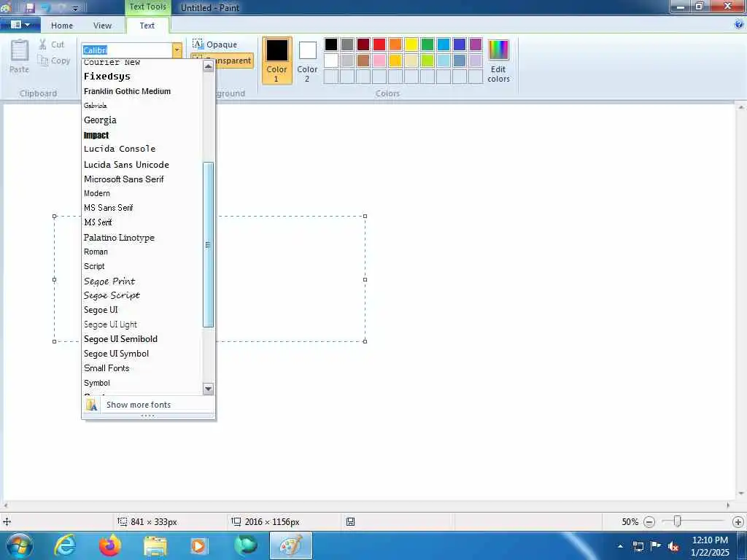Click the zoom slider handle

click(677, 522)
